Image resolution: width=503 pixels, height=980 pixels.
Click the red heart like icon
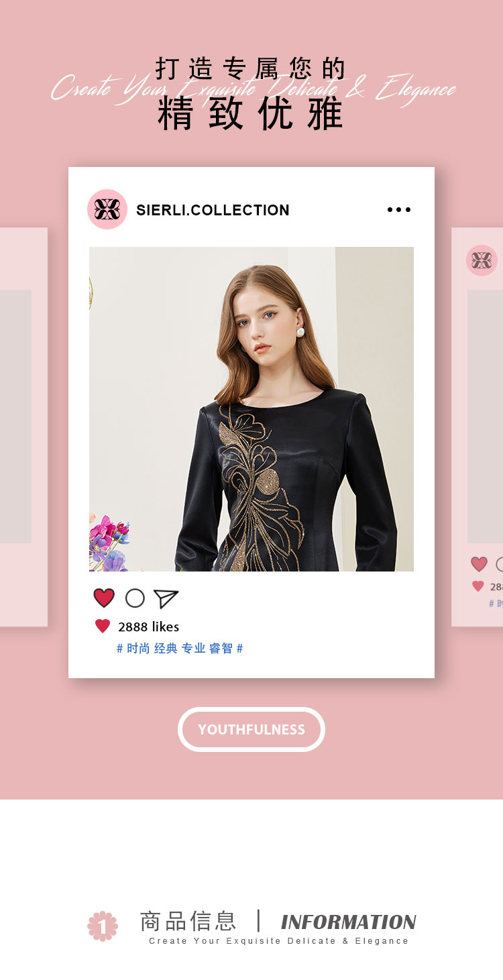point(104,598)
